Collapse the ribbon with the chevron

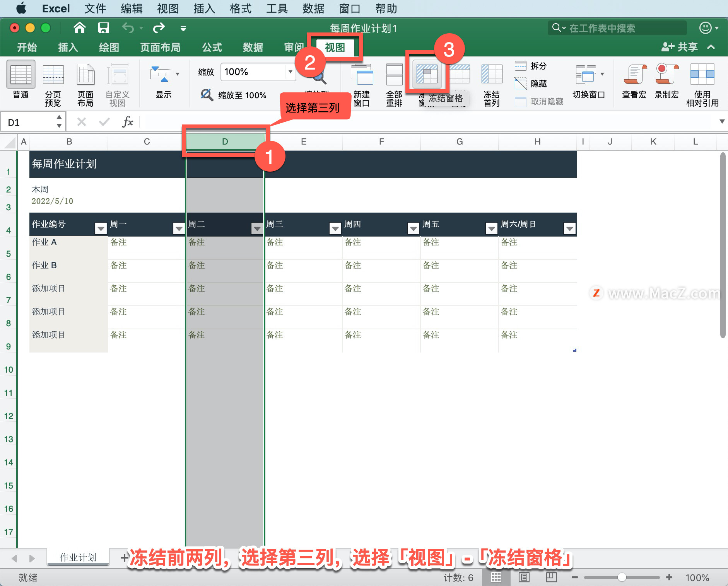(x=711, y=47)
